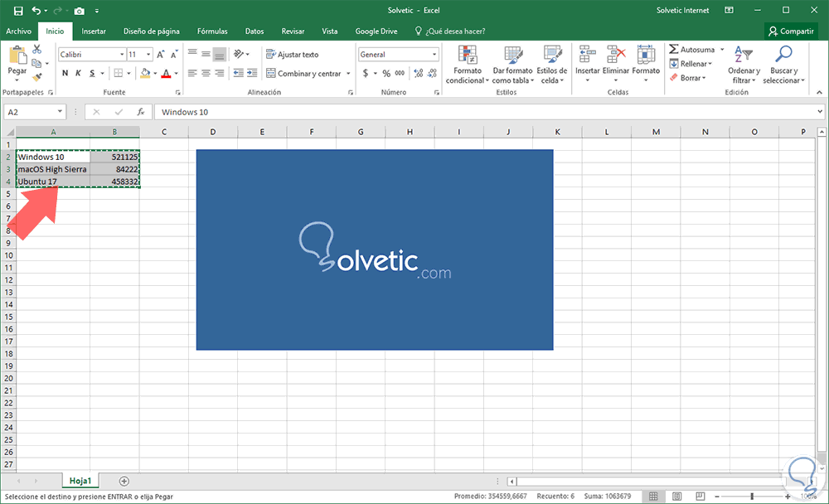
Task: Expand the A2 name box dropdown
Action: [60, 112]
